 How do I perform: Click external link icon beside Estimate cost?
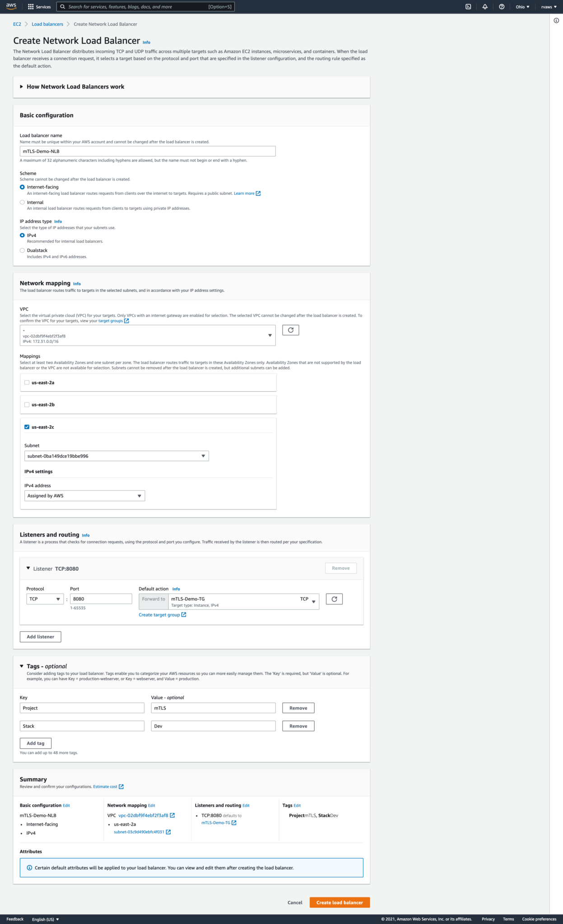(x=121, y=787)
